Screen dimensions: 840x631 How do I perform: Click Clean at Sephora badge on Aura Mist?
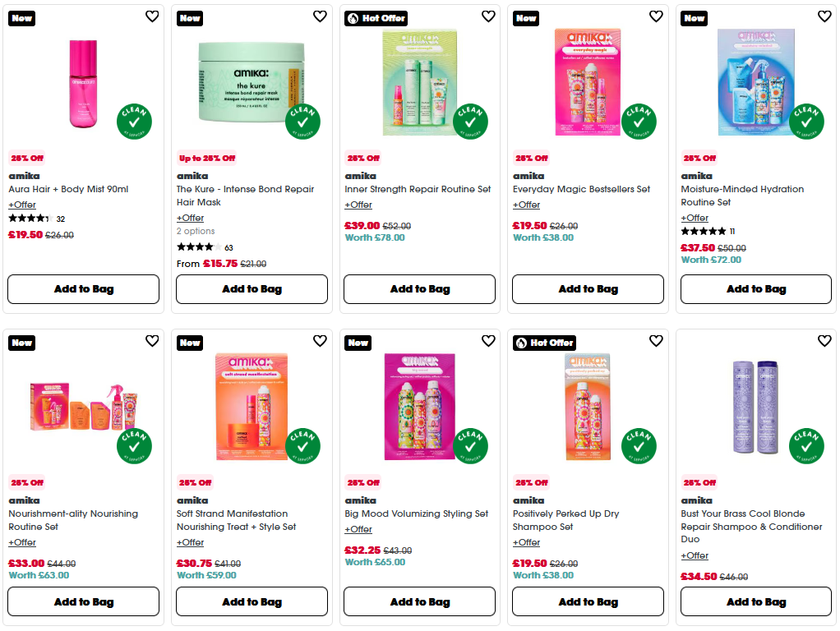tap(135, 122)
